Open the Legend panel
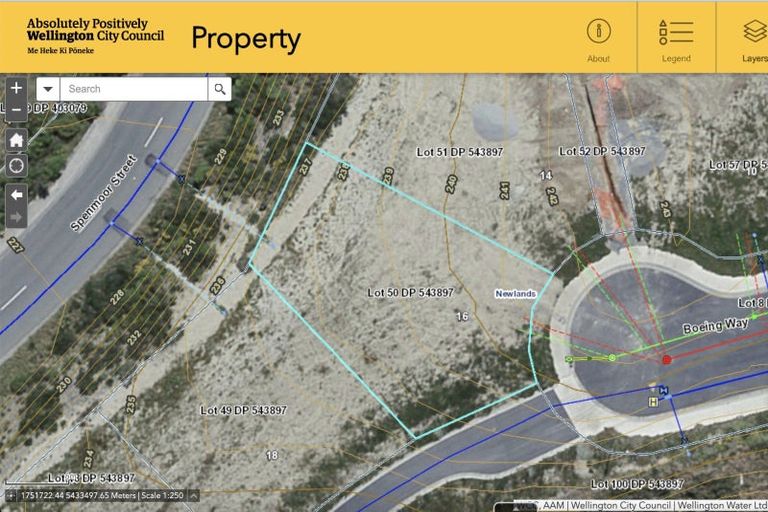Screen dimensions: 768x512 click(676, 38)
